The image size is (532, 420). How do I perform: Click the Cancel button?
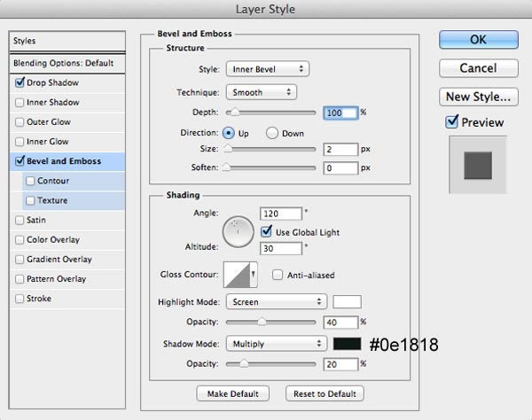tap(479, 68)
